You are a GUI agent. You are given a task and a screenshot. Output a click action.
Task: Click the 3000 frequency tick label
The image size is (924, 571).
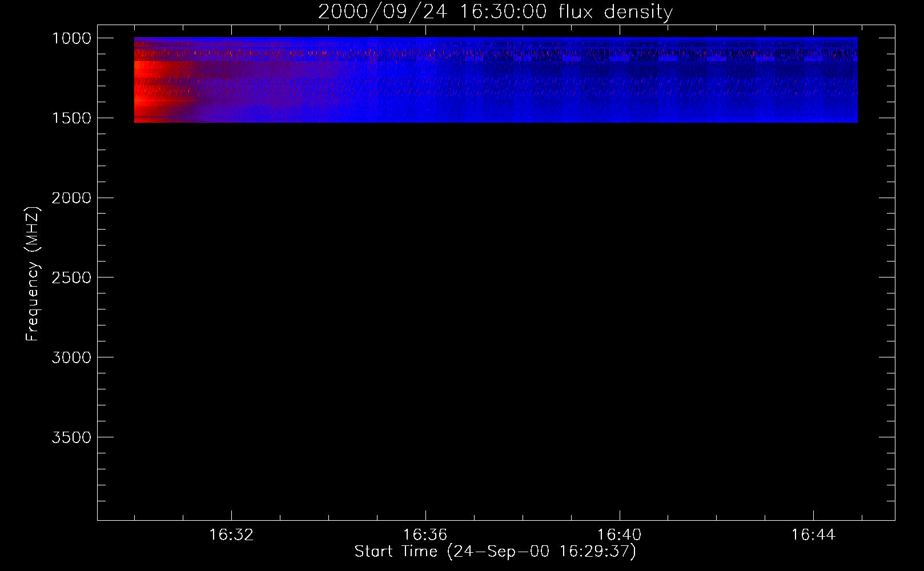point(71,357)
